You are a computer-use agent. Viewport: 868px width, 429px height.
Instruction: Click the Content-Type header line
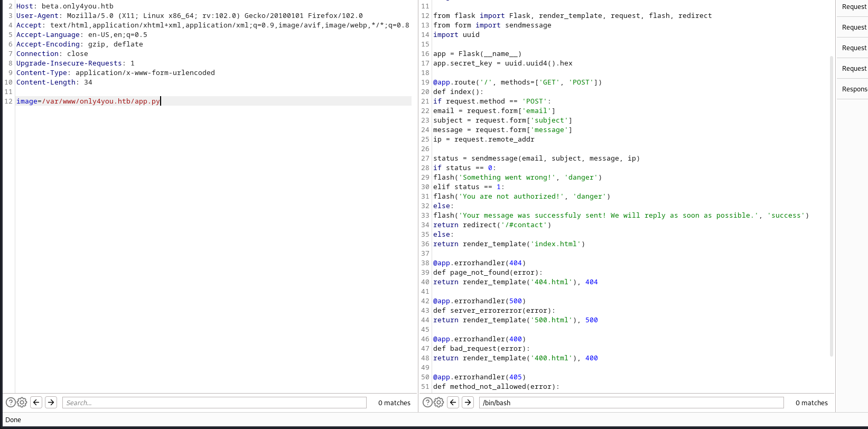pyautogui.click(x=116, y=73)
